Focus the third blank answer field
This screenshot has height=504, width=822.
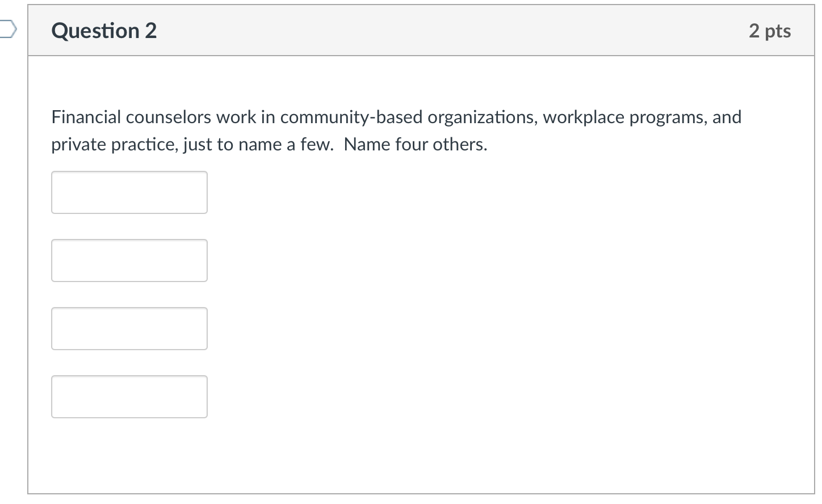tap(129, 329)
